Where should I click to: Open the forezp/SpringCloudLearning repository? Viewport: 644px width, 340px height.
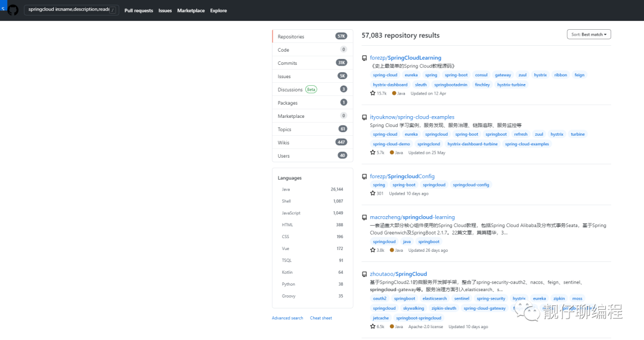tap(405, 58)
